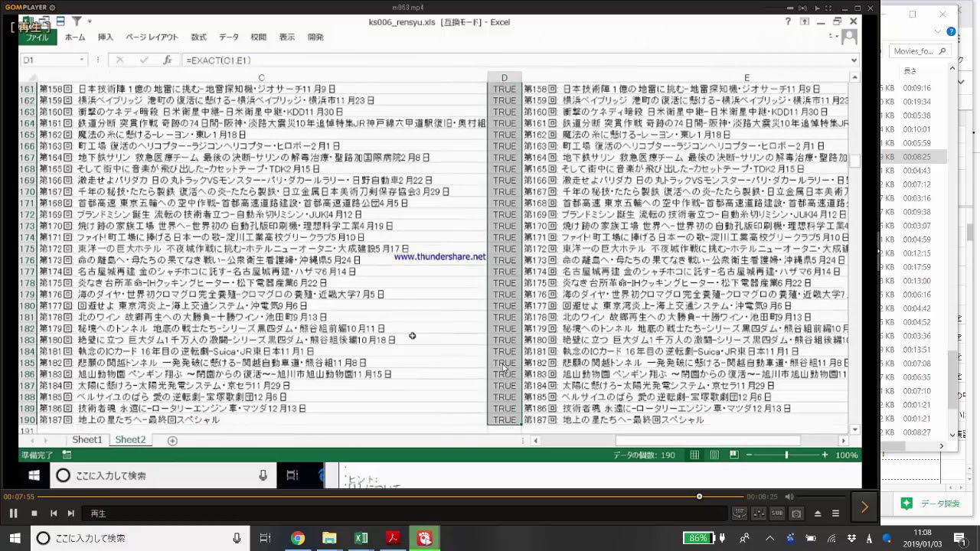Expand the Name Box dropdown
The image size is (980, 551).
[x=82, y=60]
